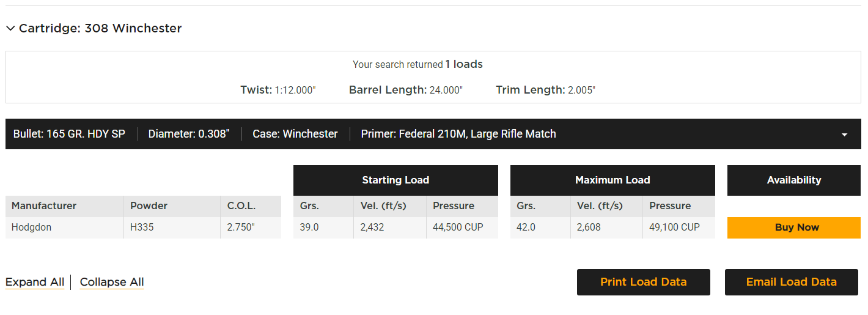Click the C.O.L. column header
This screenshot has height=315, width=868.
click(241, 206)
